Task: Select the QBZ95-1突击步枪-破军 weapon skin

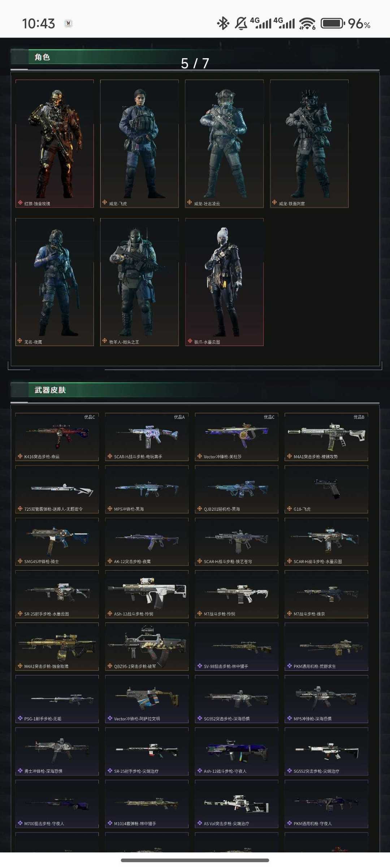Action: (x=147, y=647)
